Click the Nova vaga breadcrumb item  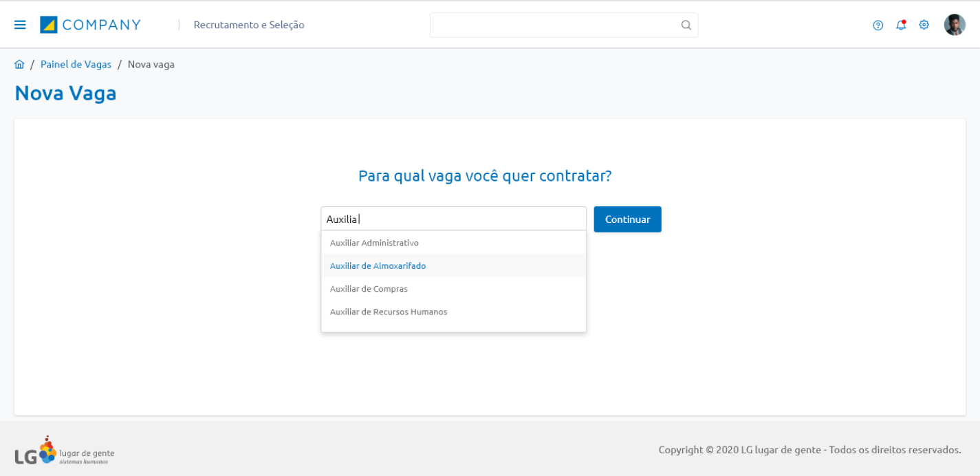coord(151,65)
